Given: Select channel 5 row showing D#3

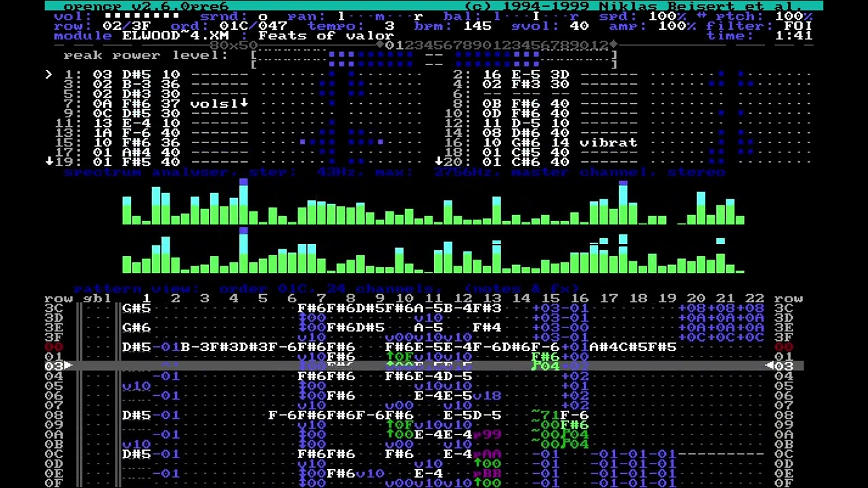Looking at the screenshot, I should coord(234,94).
